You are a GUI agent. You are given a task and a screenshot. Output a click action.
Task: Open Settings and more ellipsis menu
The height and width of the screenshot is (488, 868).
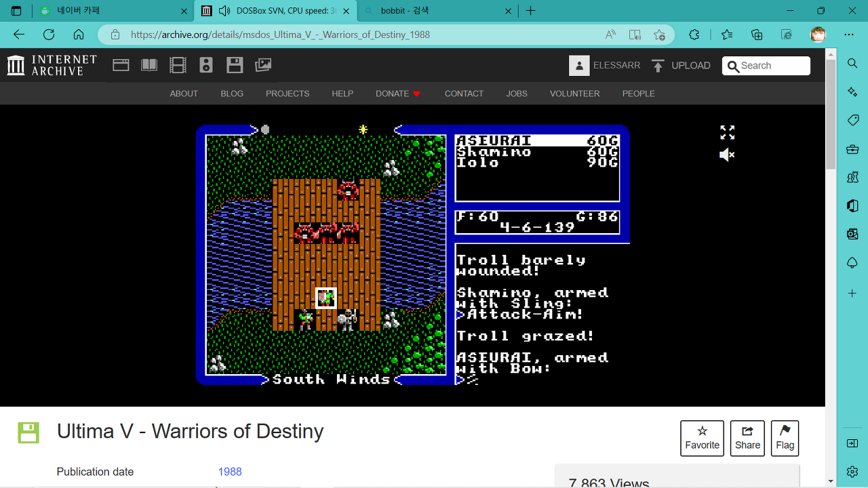[x=849, y=35]
